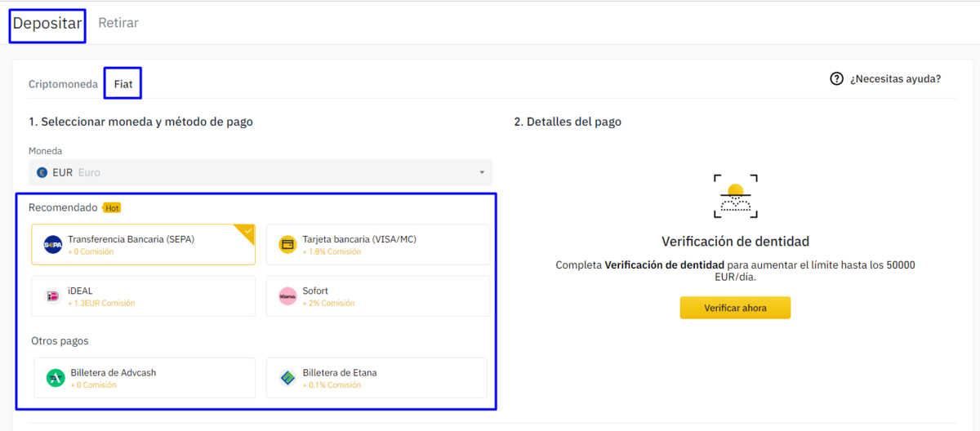Viewport: 980px width, 431px height.
Task: Choose the Billetera de Etana option
Action: (376, 378)
